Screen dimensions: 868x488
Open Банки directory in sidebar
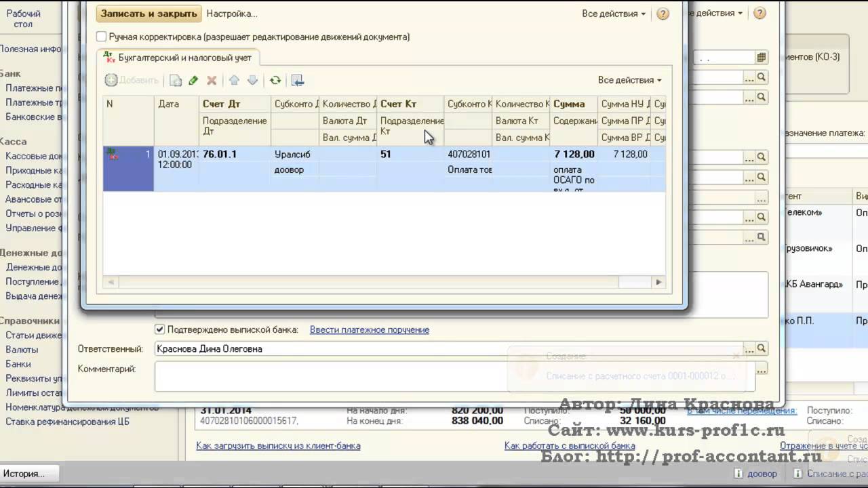click(x=18, y=364)
